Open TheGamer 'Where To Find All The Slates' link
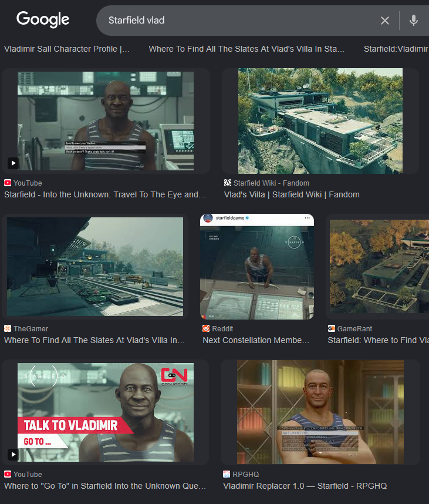The image size is (429, 504). coord(94,340)
